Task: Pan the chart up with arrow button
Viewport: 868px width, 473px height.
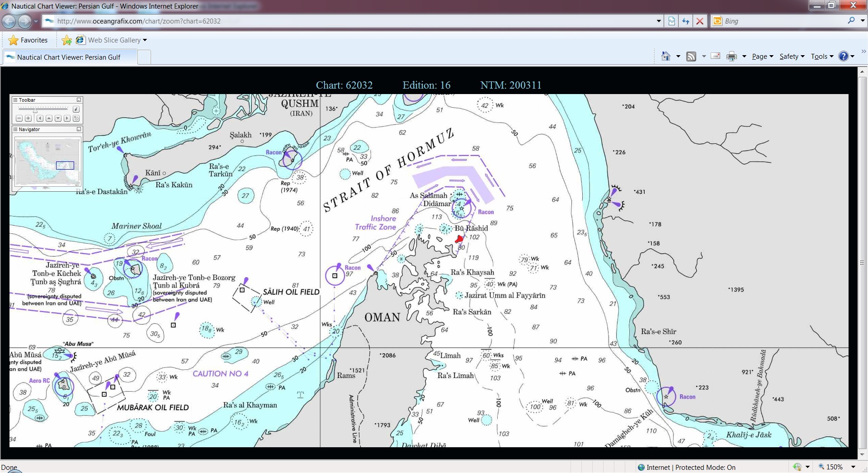Action: 49,118
